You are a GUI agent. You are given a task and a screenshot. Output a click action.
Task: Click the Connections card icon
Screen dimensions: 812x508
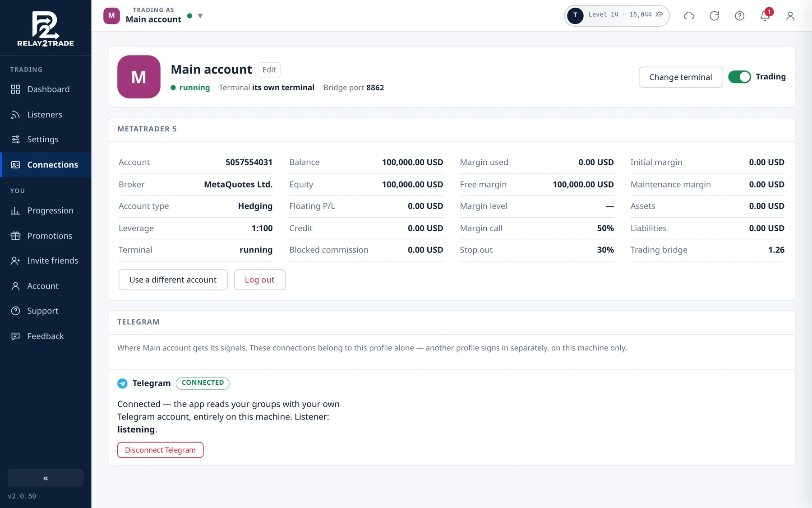click(15, 165)
